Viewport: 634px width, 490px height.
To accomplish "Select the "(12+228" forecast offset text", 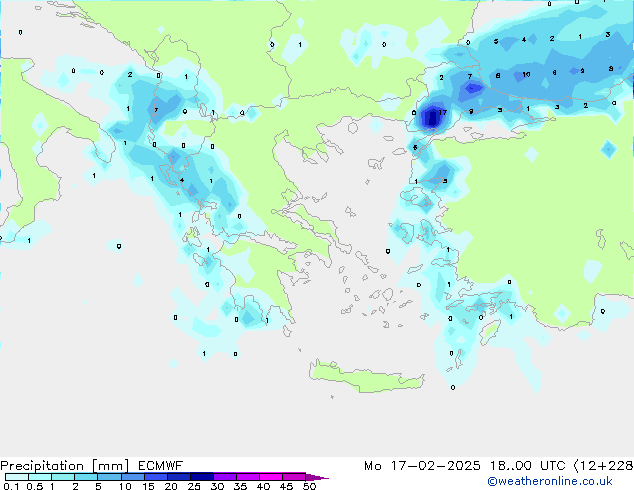I will click(604, 466).
